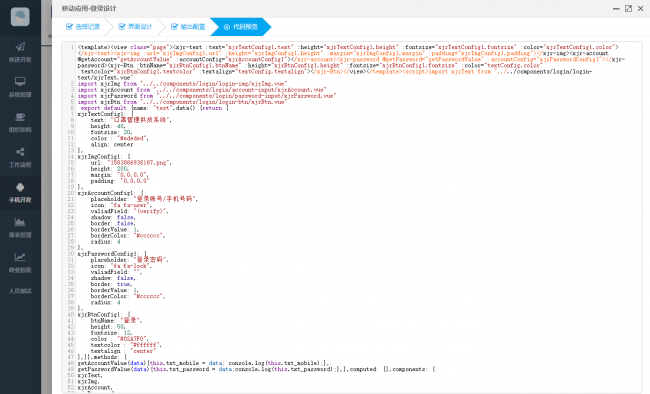The width and height of the screenshot is (650, 394).
Task: Click the 'import xjrPassword from' code line
Action: [207, 96]
